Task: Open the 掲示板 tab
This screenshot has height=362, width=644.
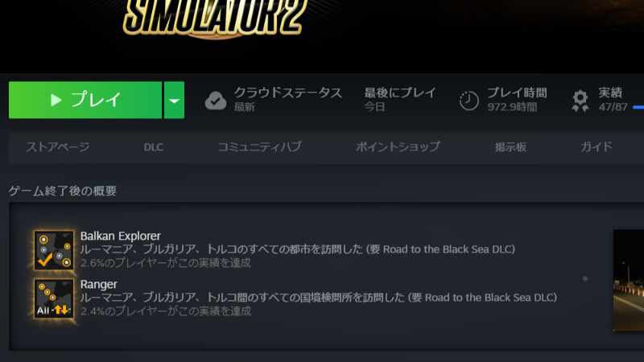Action: (510, 147)
